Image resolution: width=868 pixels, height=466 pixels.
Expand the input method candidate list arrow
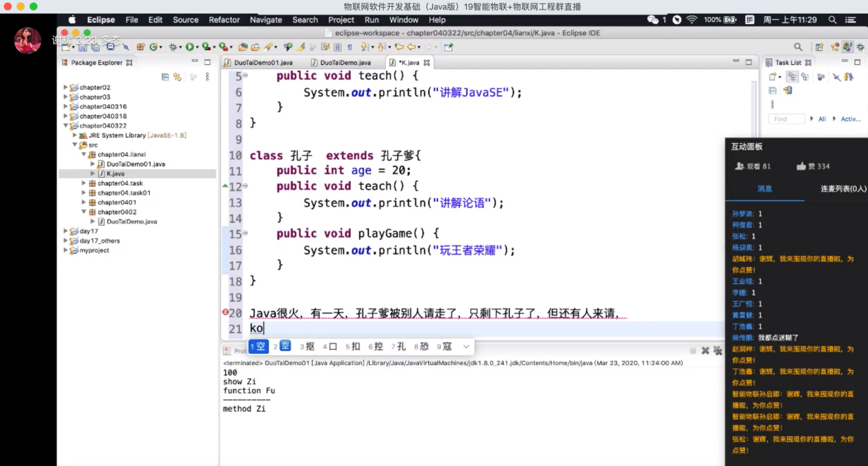coord(466,347)
